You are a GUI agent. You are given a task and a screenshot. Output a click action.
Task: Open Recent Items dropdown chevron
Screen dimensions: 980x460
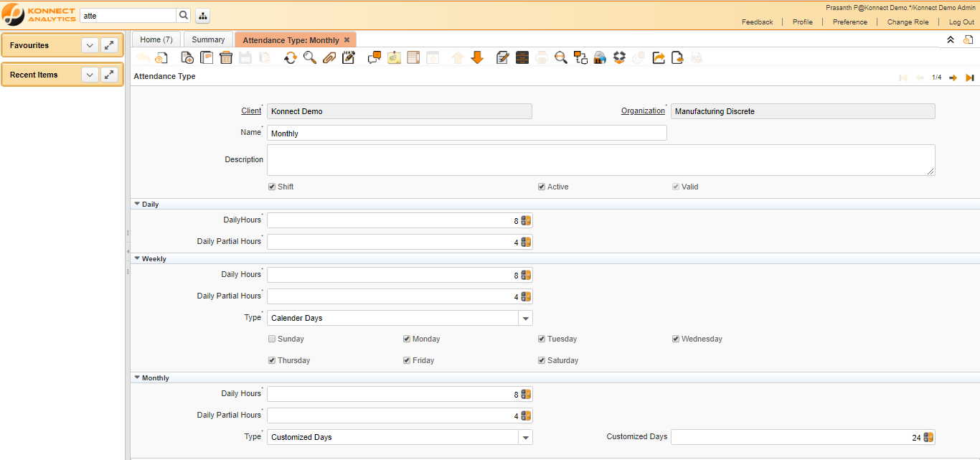(90, 75)
